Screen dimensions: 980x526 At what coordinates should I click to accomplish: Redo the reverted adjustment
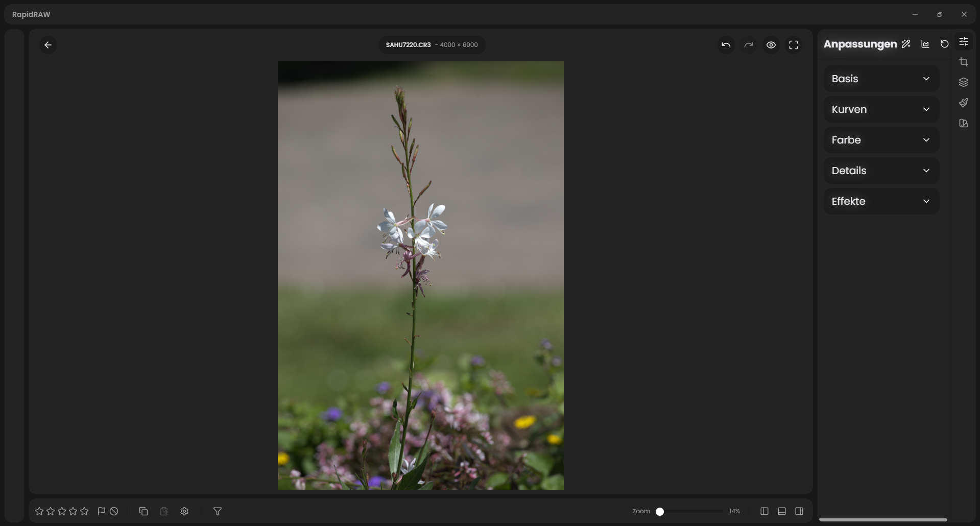748,45
